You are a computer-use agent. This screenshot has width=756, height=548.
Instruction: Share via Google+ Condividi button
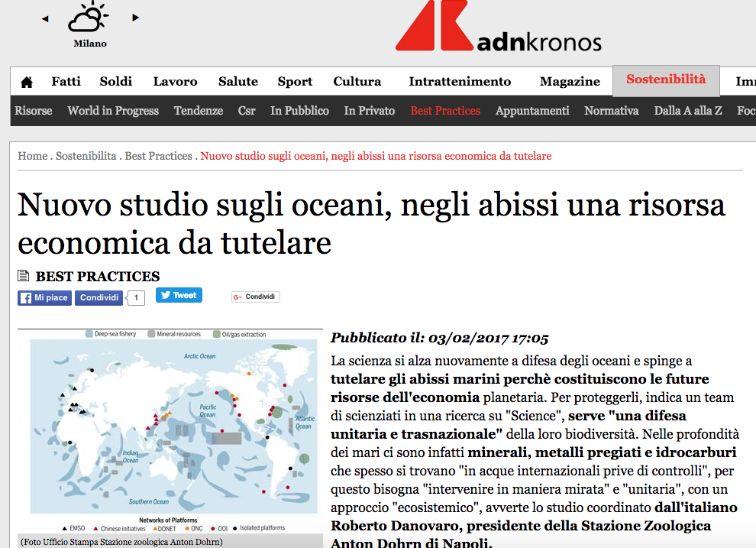click(x=256, y=297)
